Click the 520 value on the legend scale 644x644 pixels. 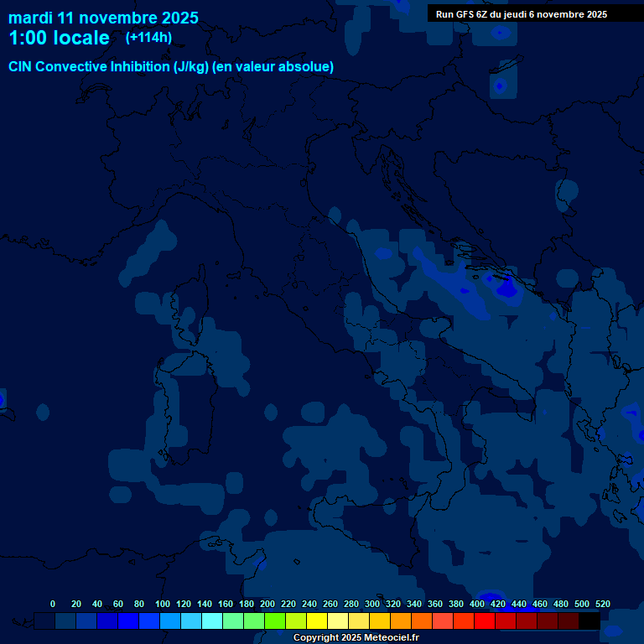602,604
